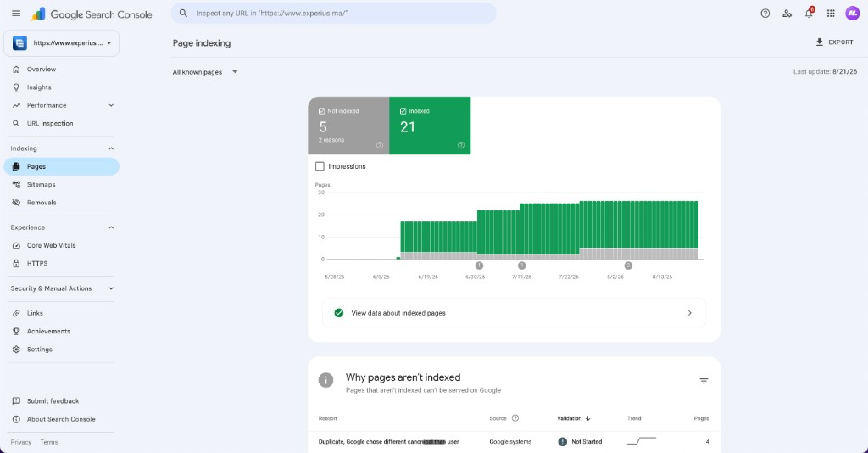Toggle the Indexed card checkbox
This screenshot has width=868, height=453.
tap(403, 111)
